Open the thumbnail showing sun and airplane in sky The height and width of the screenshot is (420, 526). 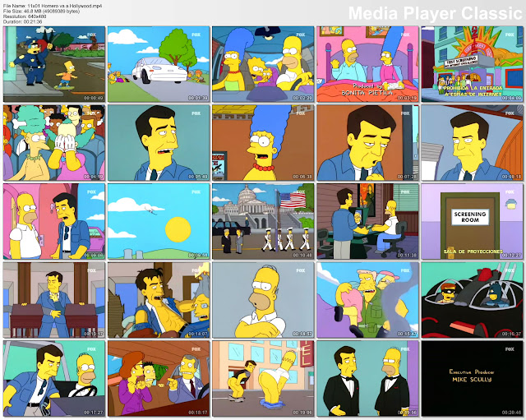coord(159,221)
